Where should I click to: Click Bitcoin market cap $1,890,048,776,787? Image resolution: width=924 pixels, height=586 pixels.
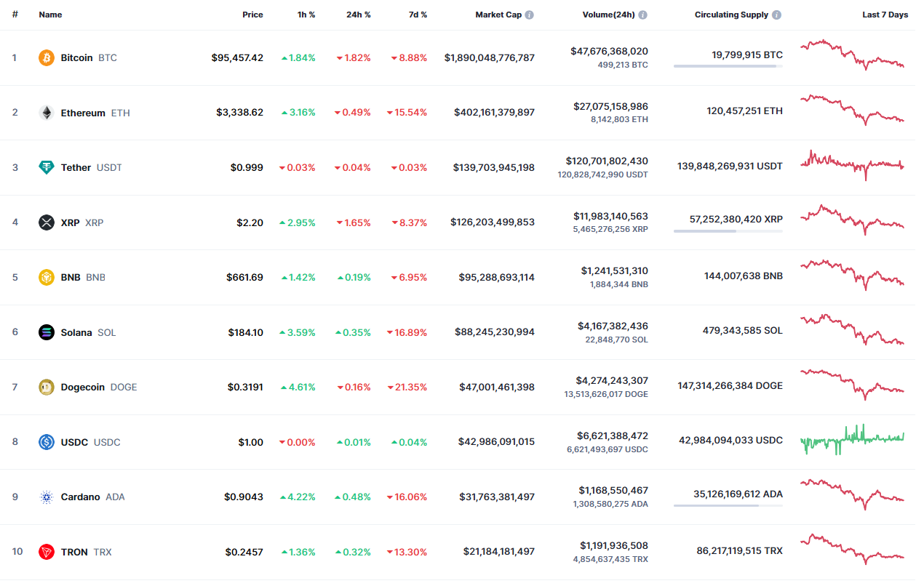click(x=490, y=57)
